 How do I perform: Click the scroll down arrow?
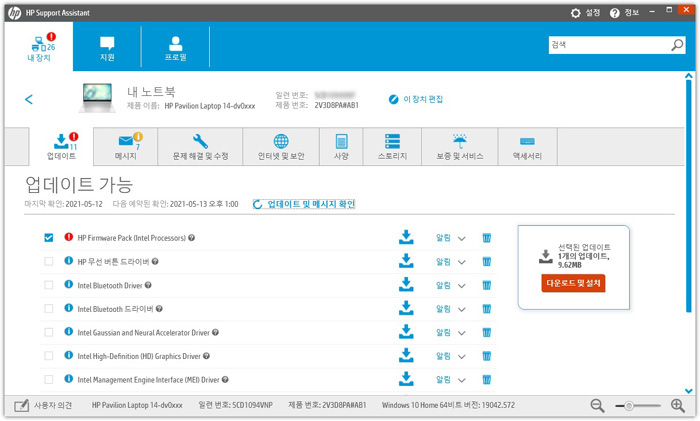coord(689,391)
